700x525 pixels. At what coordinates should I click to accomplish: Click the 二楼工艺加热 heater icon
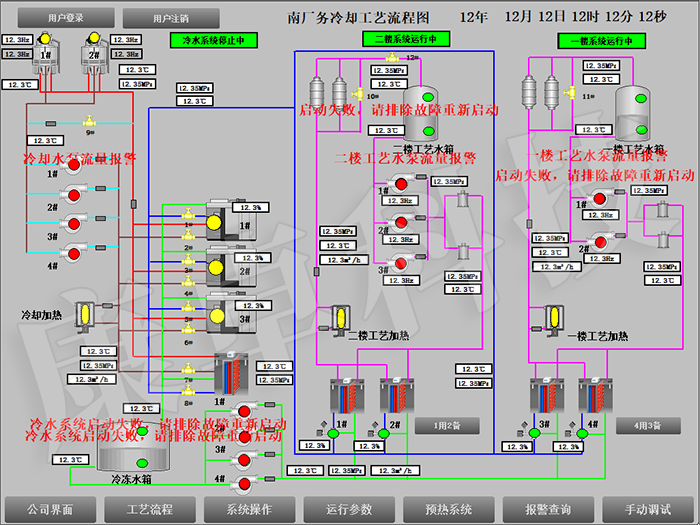pos(340,320)
